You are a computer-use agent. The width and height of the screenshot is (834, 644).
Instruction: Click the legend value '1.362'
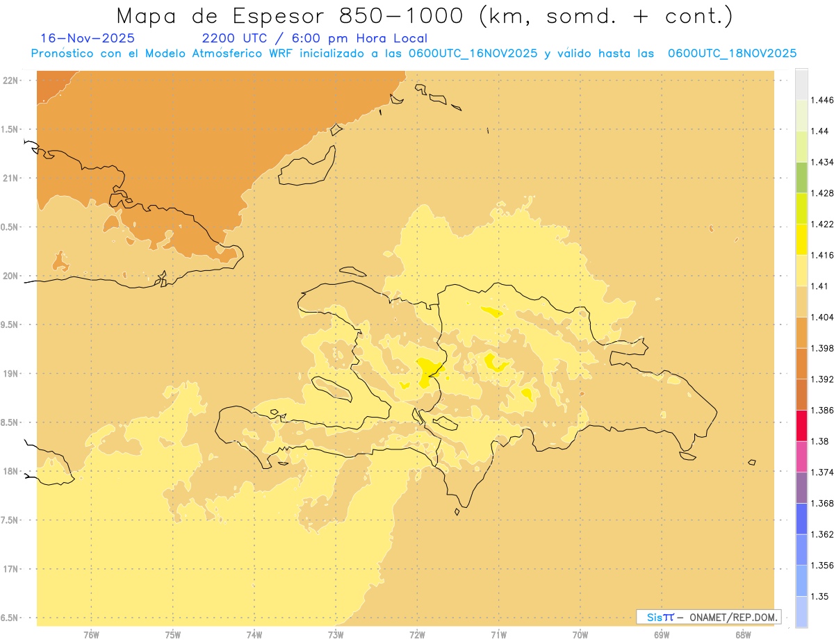coord(822,535)
